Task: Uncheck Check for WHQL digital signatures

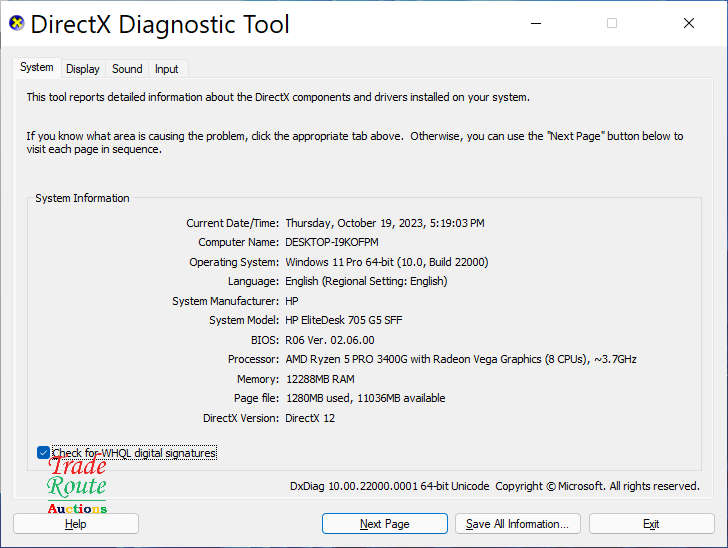Action: [44, 453]
